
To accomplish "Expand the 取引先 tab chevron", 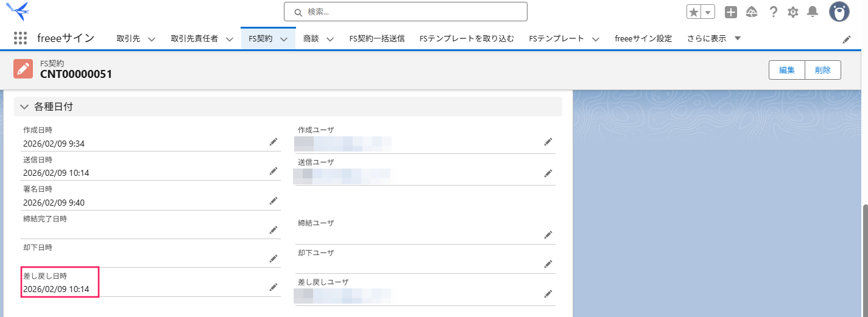I will point(152,39).
